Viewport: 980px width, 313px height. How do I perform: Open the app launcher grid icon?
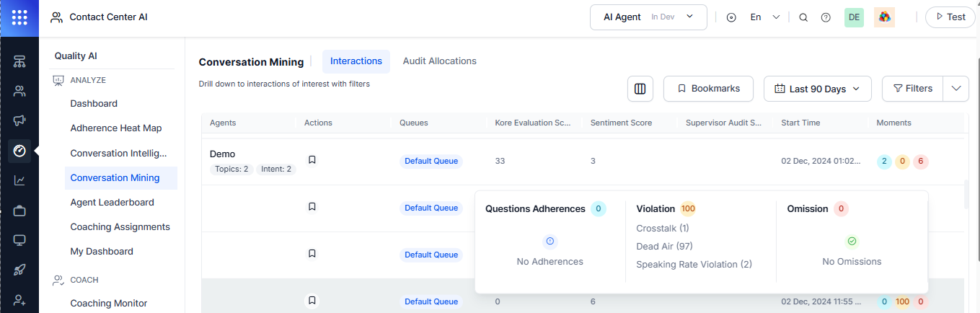(19, 17)
